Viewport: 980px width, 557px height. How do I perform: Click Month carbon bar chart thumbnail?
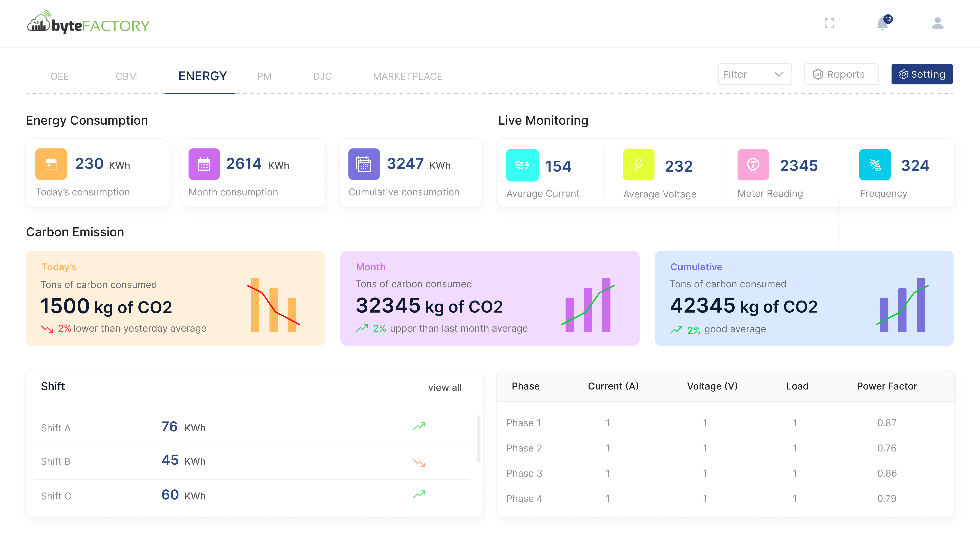click(588, 305)
